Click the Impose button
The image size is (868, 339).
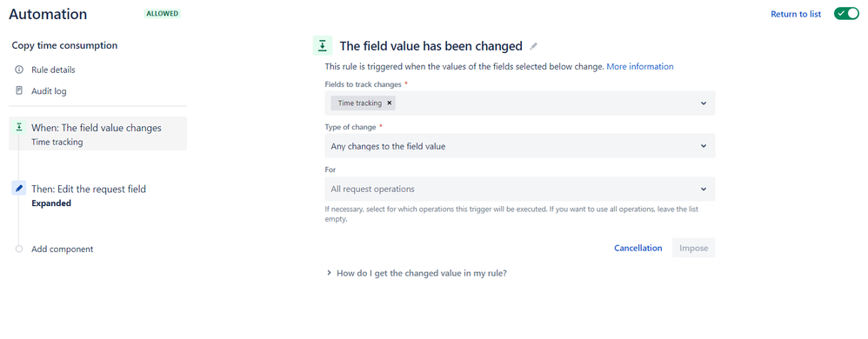[694, 248]
